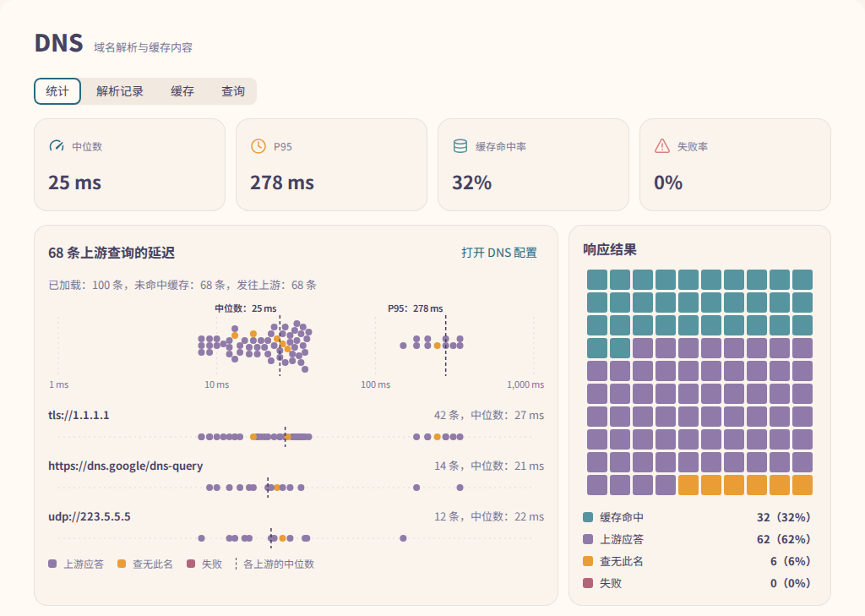Click the teal 缓存命中 legend swatch

588,517
